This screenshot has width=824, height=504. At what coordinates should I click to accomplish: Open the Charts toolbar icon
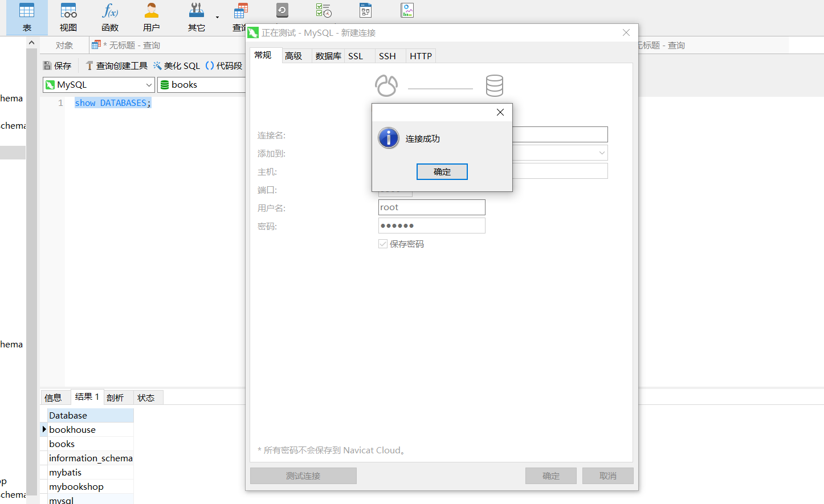[x=407, y=10]
